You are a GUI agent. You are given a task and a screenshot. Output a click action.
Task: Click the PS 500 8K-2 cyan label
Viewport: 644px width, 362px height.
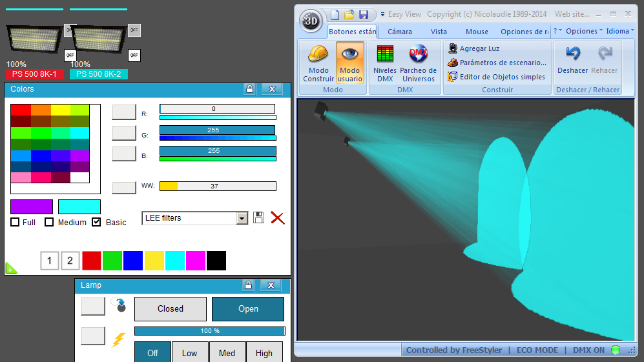(x=99, y=74)
